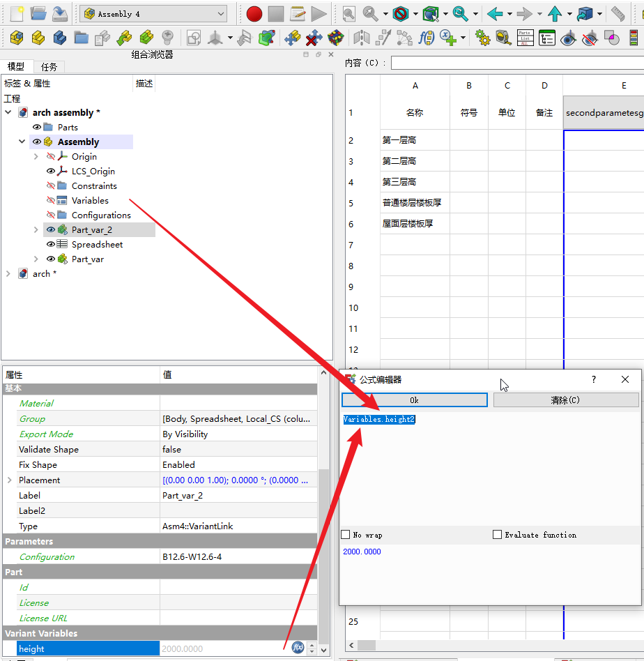Check the Evaluate function checkbox
The height and width of the screenshot is (661, 644).
coord(497,535)
